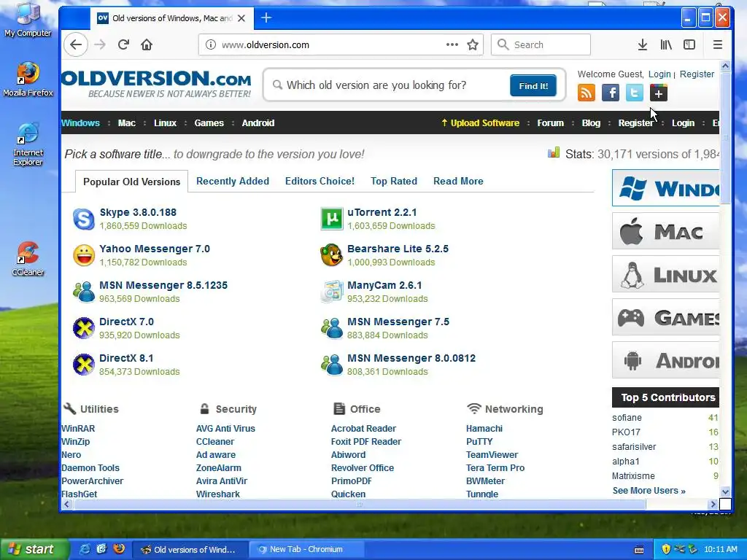Open the MSN Messenger 8.5.1235 link
Viewport: 747px width, 560px height.
point(163,285)
